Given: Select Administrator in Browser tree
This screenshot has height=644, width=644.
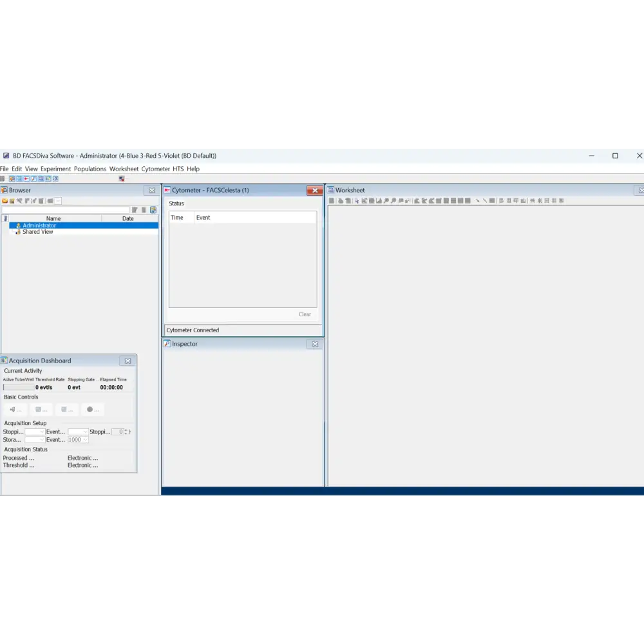Looking at the screenshot, I should [x=39, y=225].
